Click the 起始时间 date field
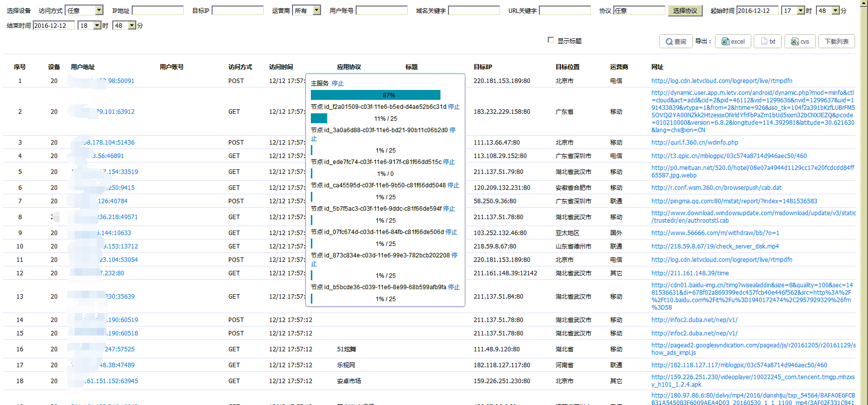 [x=758, y=10]
